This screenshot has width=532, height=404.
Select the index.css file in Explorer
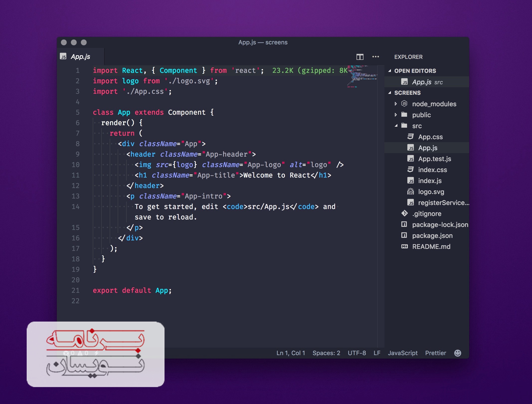[x=433, y=170]
